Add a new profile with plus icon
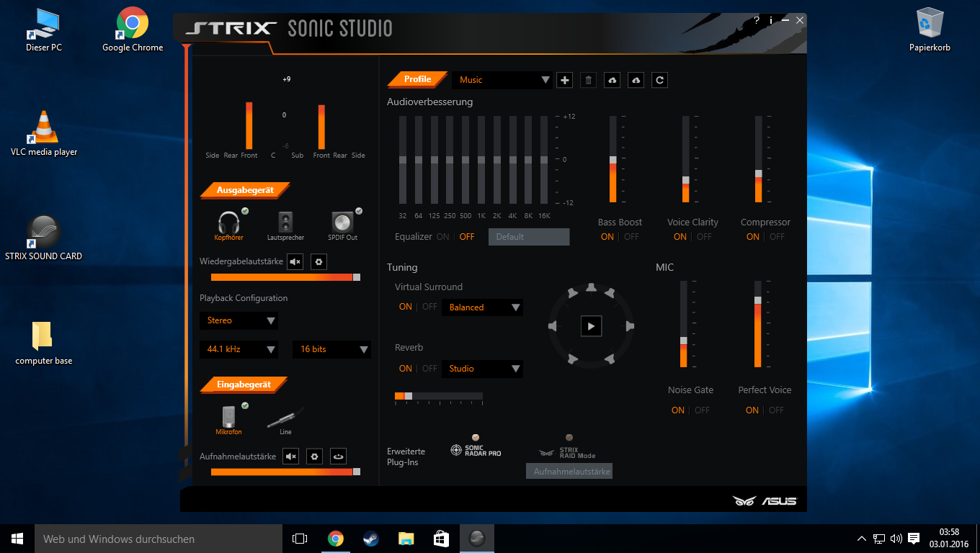Screen dimensions: 980x553 tap(565, 81)
